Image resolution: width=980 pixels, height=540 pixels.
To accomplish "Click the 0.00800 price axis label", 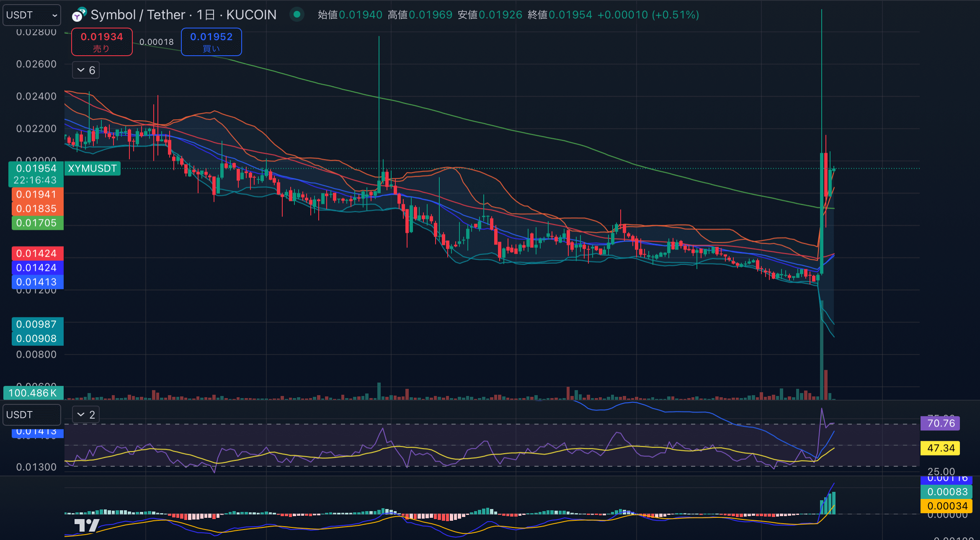I will 36,355.
